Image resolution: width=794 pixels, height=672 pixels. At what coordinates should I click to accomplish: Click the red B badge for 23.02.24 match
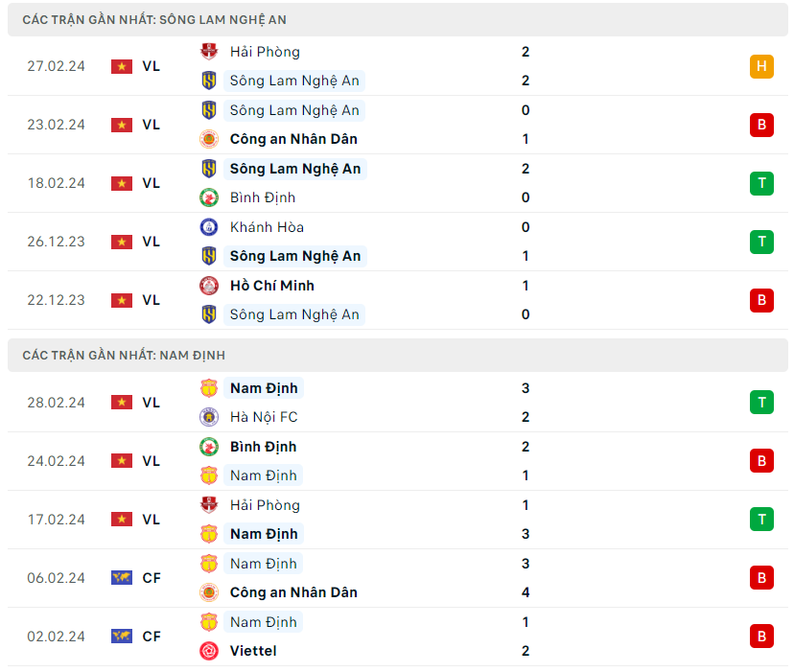(761, 125)
